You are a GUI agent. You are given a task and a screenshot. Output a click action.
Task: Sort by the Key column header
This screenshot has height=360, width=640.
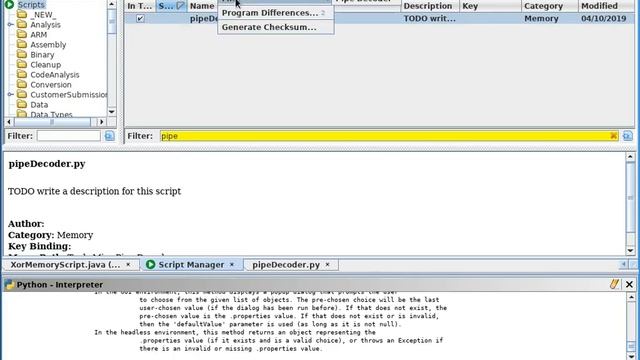point(490,6)
